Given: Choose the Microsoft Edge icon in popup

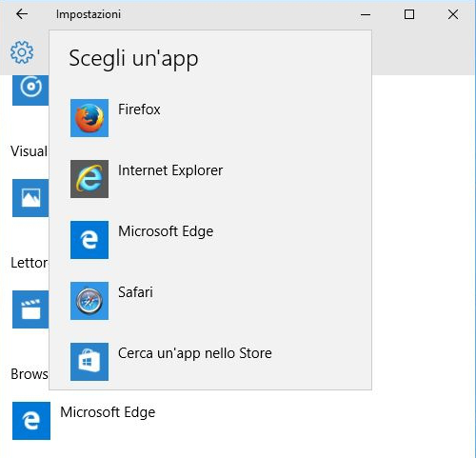Looking at the screenshot, I should [x=89, y=240].
